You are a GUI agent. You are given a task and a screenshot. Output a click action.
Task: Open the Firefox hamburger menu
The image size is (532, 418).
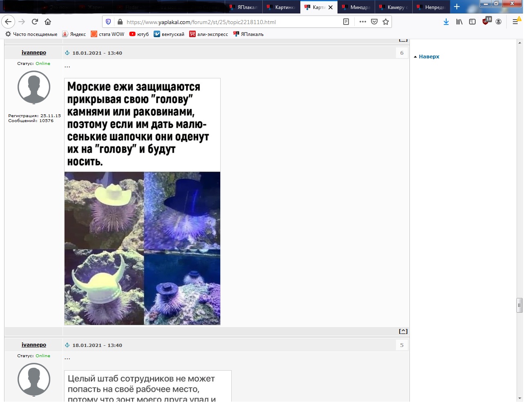pos(515,22)
